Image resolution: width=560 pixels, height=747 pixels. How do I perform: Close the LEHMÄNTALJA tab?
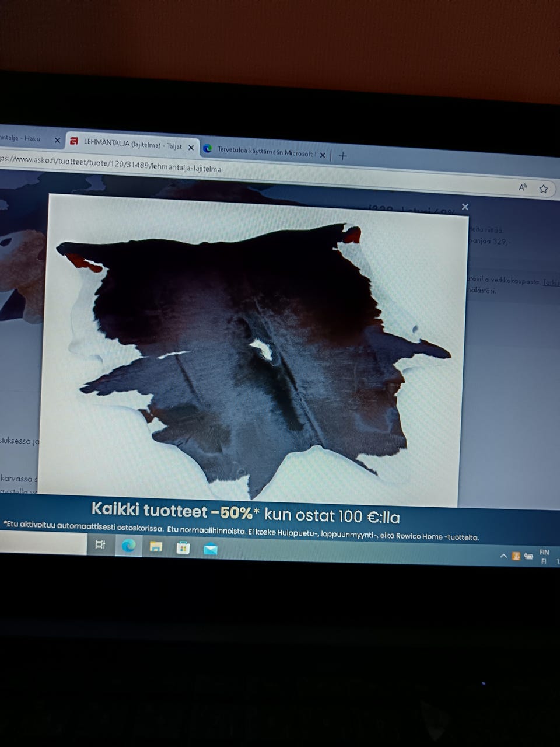pyautogui.click(x=190, y=148)
